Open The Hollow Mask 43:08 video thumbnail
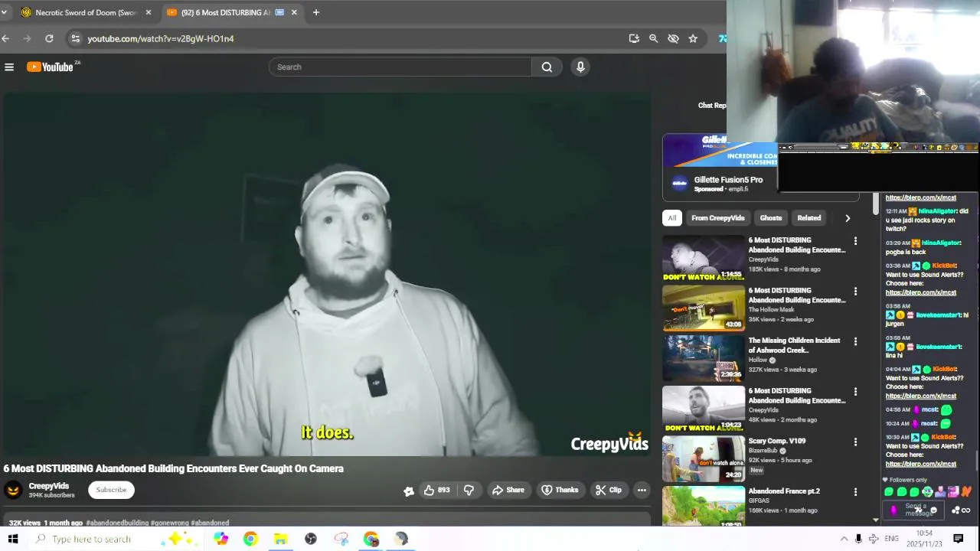 [x=704, y=308]
